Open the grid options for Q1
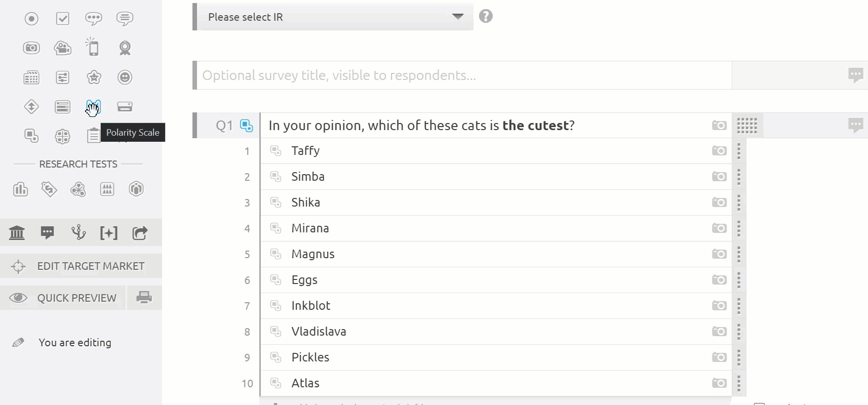This screenshot has width=868, height=405. coord(747,126)
